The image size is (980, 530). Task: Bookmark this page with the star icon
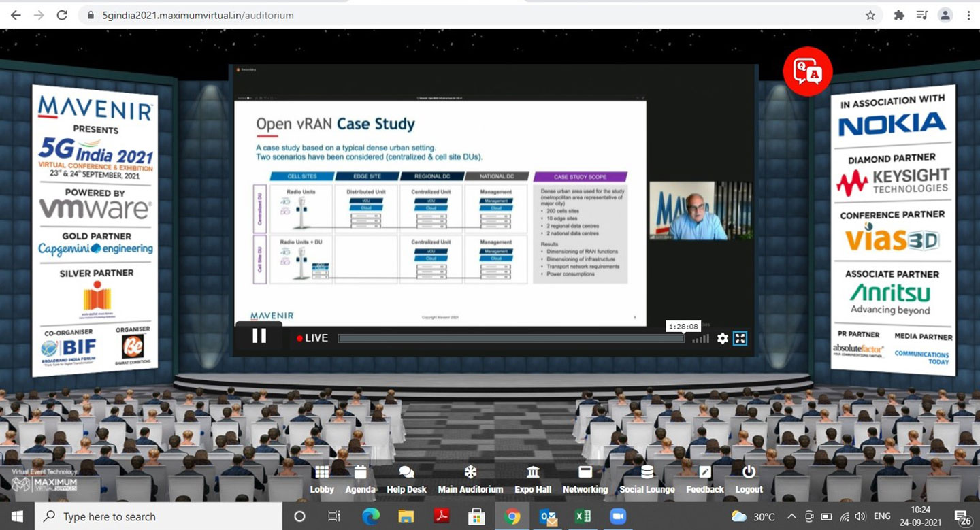pos(870,15)
